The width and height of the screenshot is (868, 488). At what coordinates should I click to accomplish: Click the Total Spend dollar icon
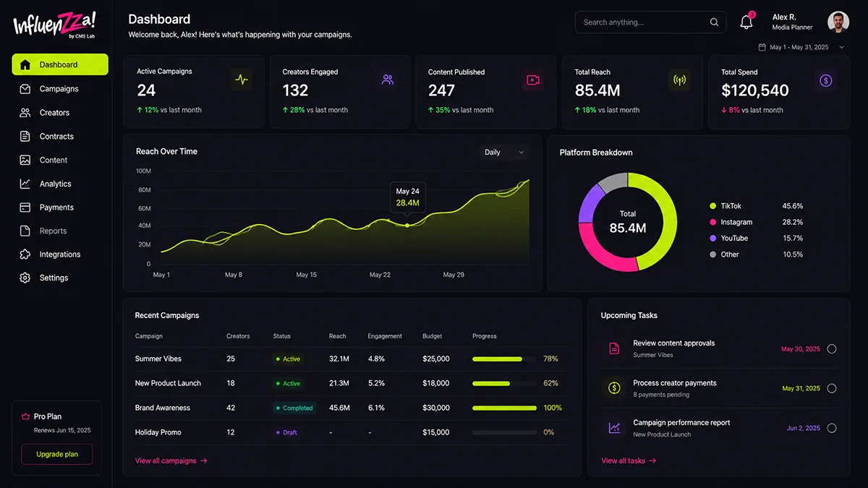point(825,80)
